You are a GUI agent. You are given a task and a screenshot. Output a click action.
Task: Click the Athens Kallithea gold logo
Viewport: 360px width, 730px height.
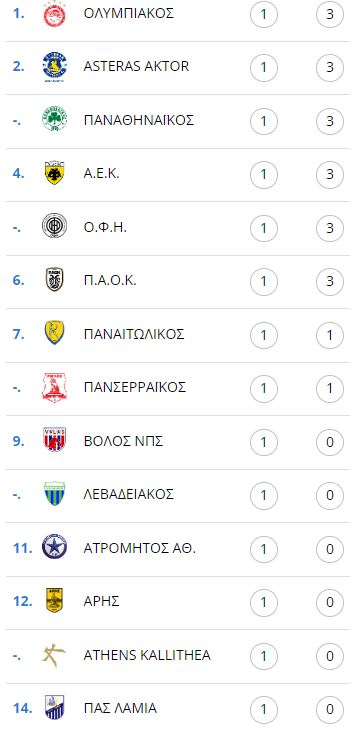pyautogui.click(x=54, y=655)
